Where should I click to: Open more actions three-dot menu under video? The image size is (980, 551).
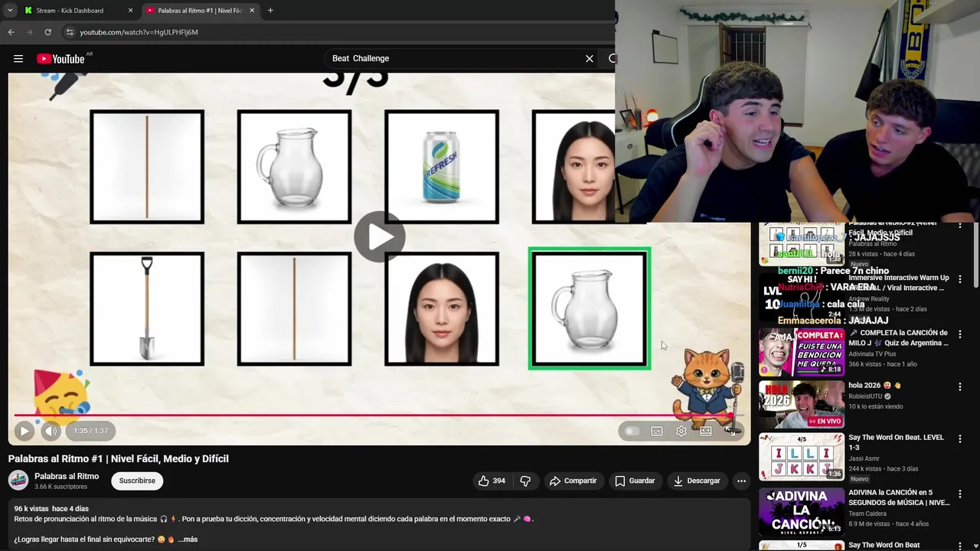[741, 481]
